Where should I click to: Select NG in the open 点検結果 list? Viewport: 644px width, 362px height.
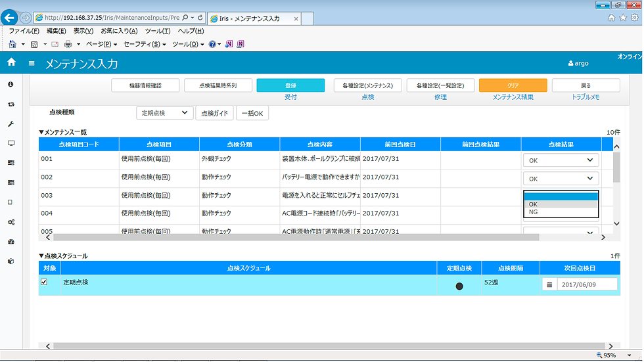(x=561, y=212)
